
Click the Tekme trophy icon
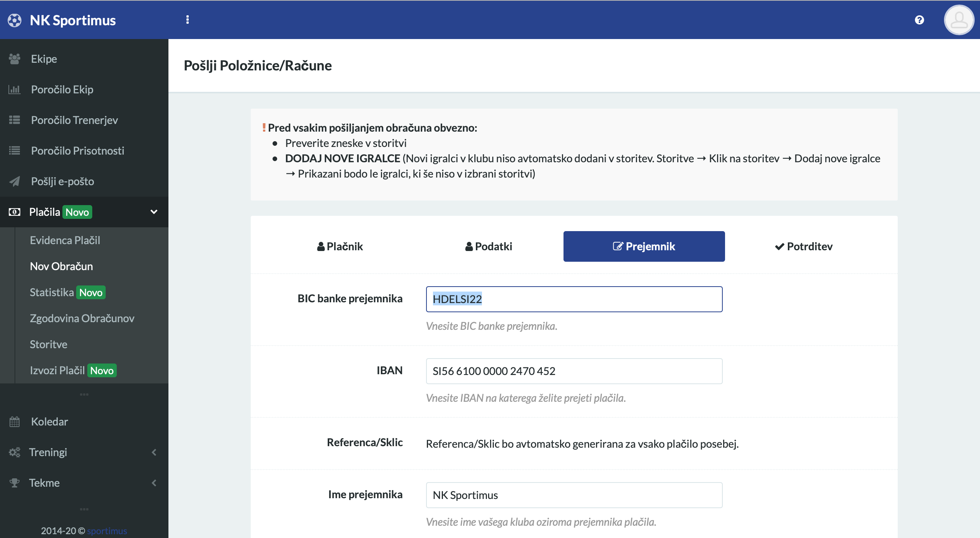(x=15, y=483)
